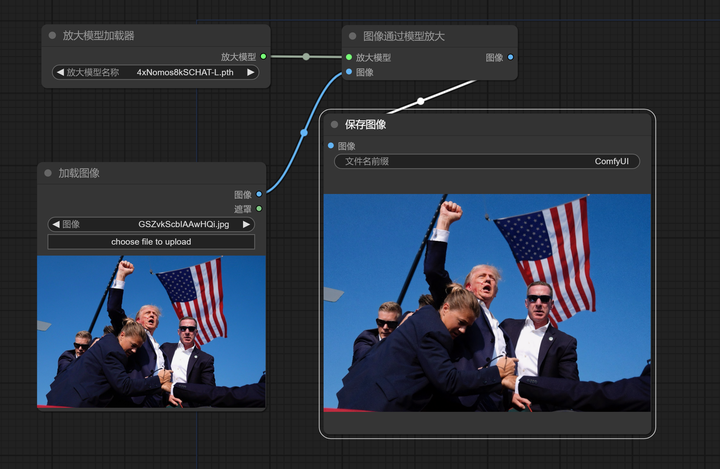
Task: Click the green 遮罩 output port on 加载图像
Action: click(x=259, y=209)
